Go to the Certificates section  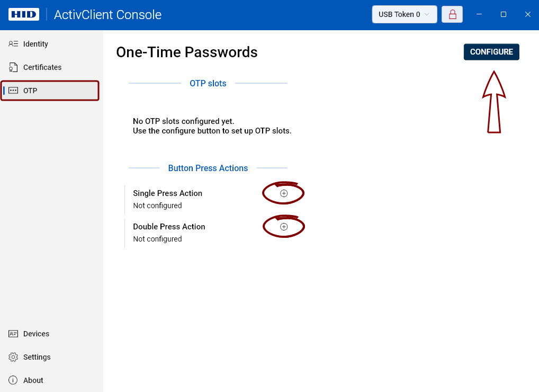[42, 67]
